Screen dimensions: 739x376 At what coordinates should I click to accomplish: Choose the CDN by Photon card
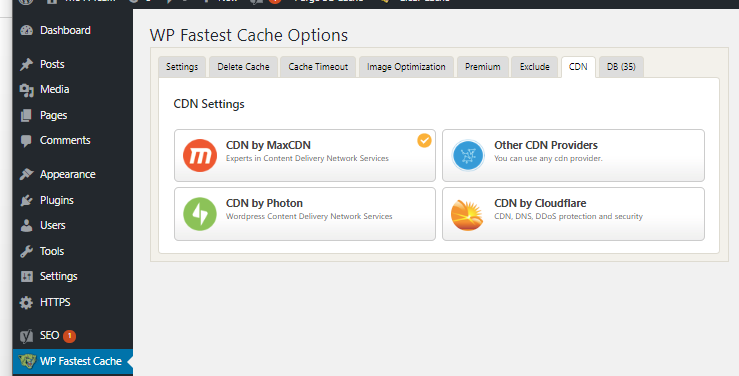305,214
